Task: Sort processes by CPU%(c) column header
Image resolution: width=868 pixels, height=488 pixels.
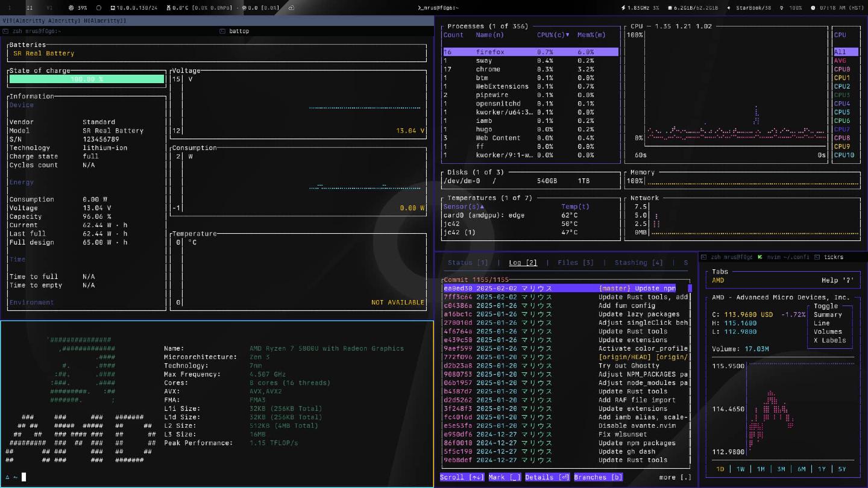Action: [553, 35]
